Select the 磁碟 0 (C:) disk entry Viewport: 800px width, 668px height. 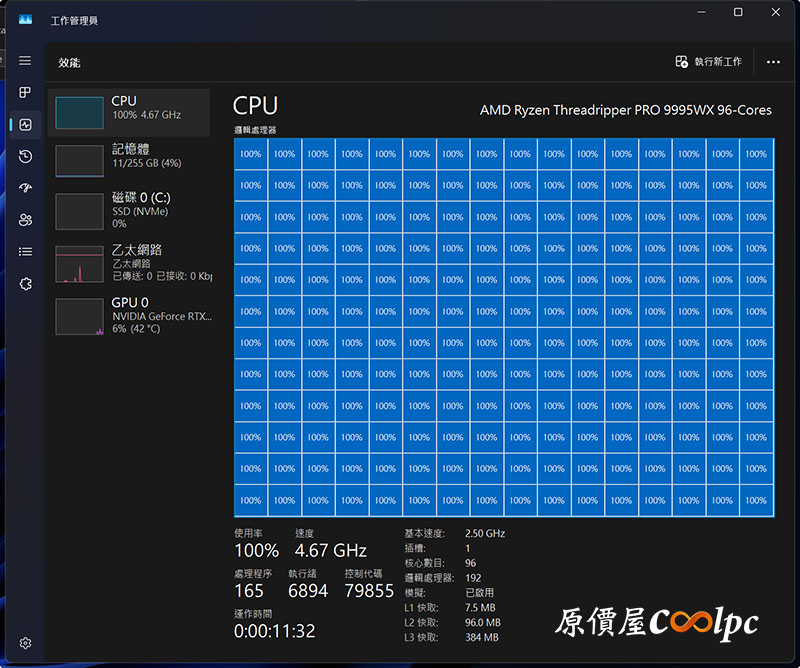[x=129, y=211]
